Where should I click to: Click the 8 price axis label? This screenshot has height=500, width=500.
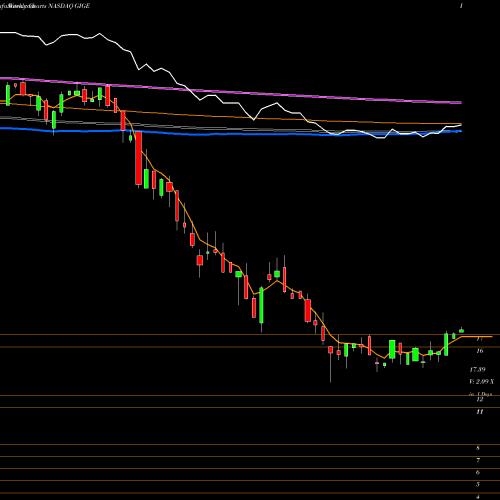click(x=478, y=448)
